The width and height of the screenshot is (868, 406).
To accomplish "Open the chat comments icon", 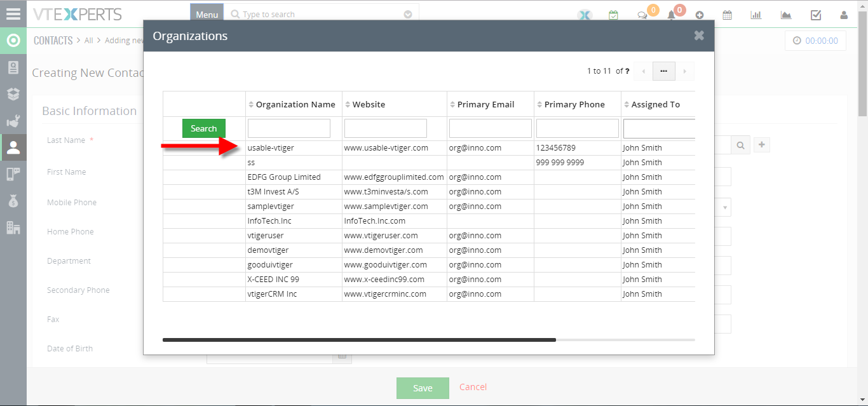I will coord(642,15).
